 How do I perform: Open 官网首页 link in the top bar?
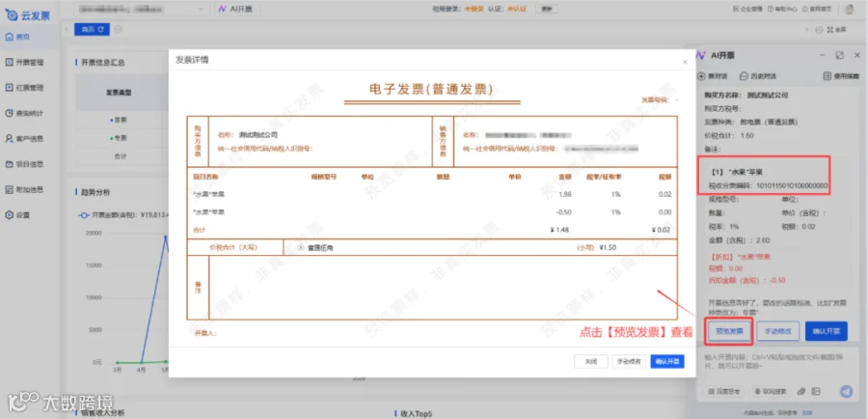(x=817, y=9)
